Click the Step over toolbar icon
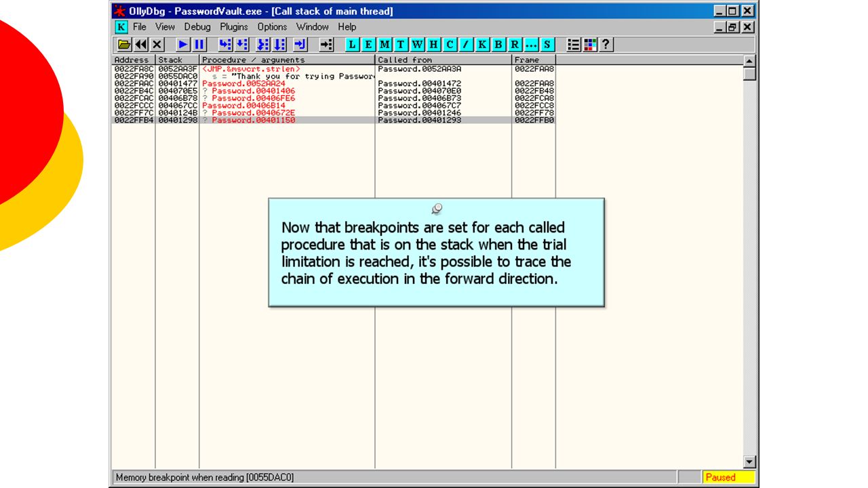868x488 pixels. [x=242, y=45]
